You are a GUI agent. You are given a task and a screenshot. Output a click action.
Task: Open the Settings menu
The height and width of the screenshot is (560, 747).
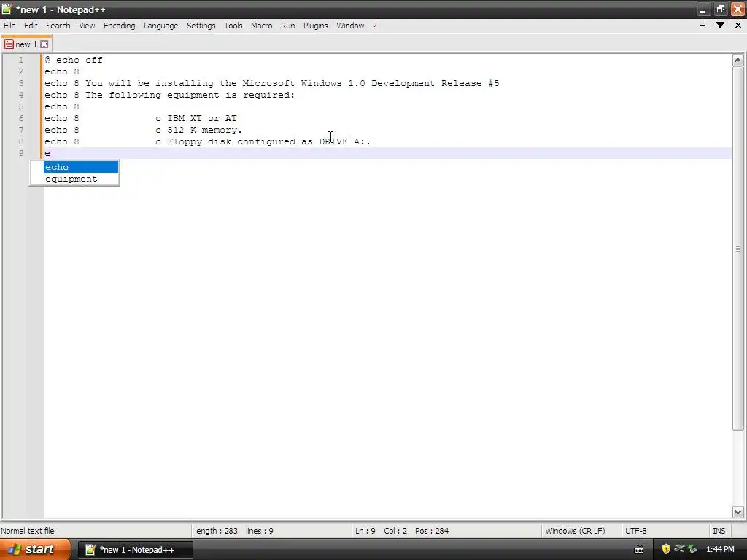coord(201,26)
